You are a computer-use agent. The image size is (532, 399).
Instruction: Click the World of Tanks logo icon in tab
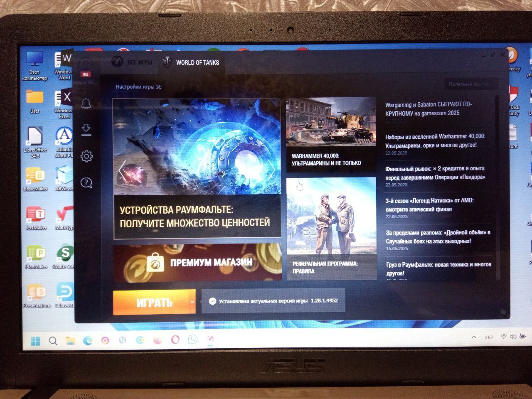(167, 62)
